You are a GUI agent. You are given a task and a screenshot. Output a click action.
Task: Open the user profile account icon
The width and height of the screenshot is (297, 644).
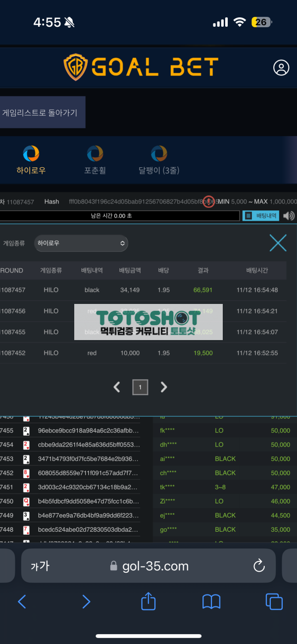281,68
